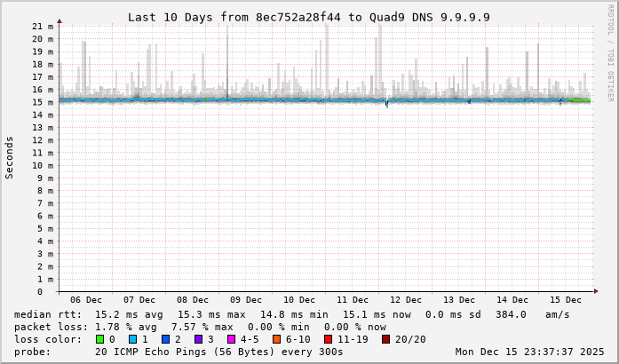Click the 12 Dec date label
Image resolution: width=619 pixels, height=364 pixels.
406,300
